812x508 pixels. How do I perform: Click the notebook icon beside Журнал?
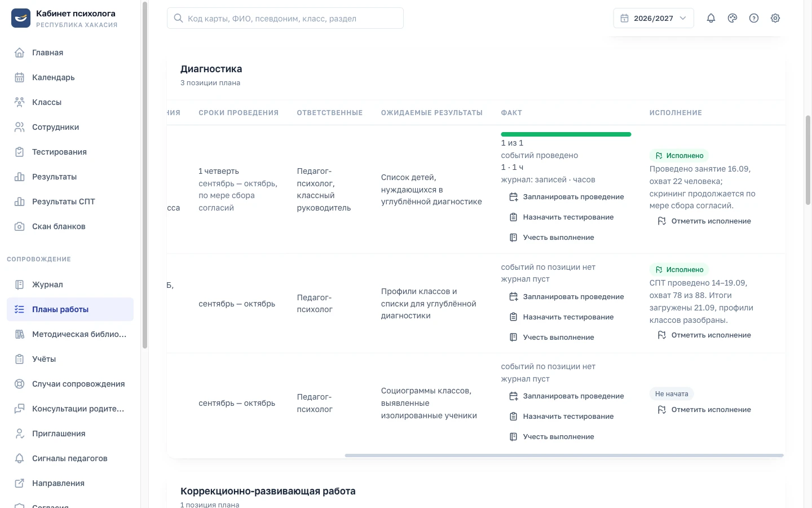tap(20, 284)
